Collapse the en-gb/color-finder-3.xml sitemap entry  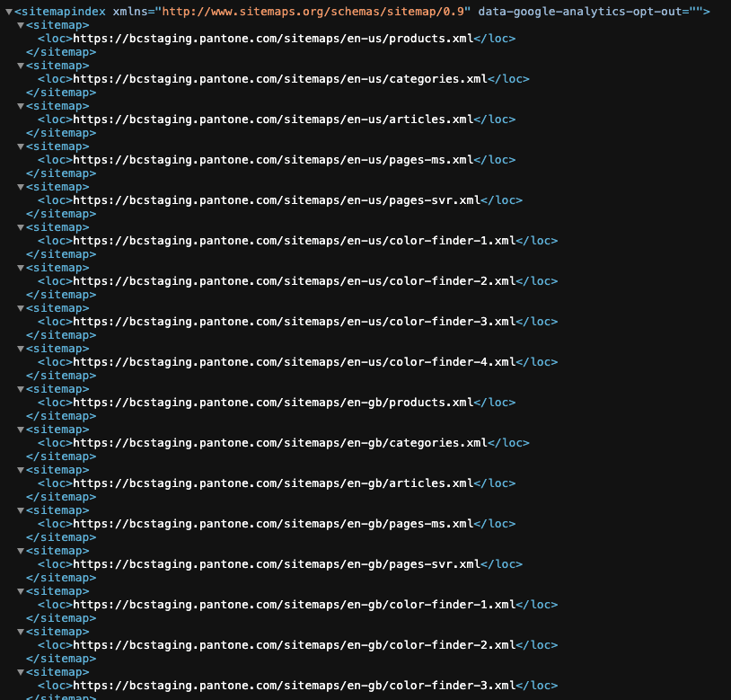(x=20, y=672)
